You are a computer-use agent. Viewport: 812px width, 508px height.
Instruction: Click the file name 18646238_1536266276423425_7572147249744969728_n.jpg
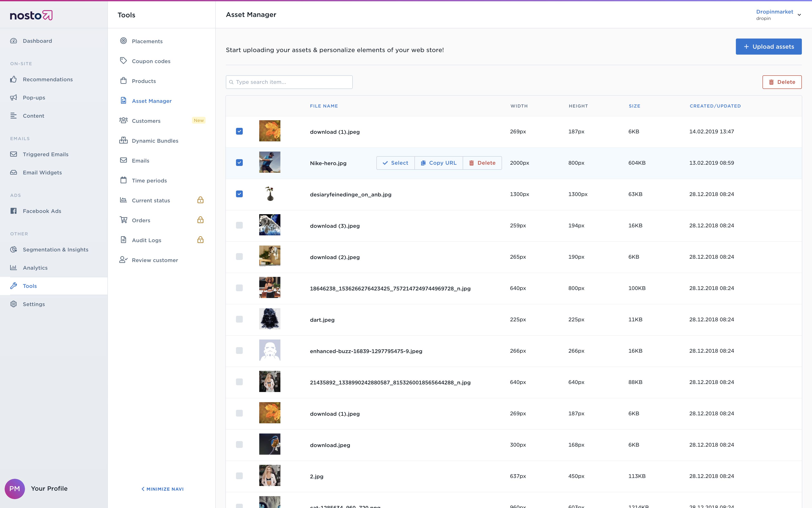tap(390, 289)
